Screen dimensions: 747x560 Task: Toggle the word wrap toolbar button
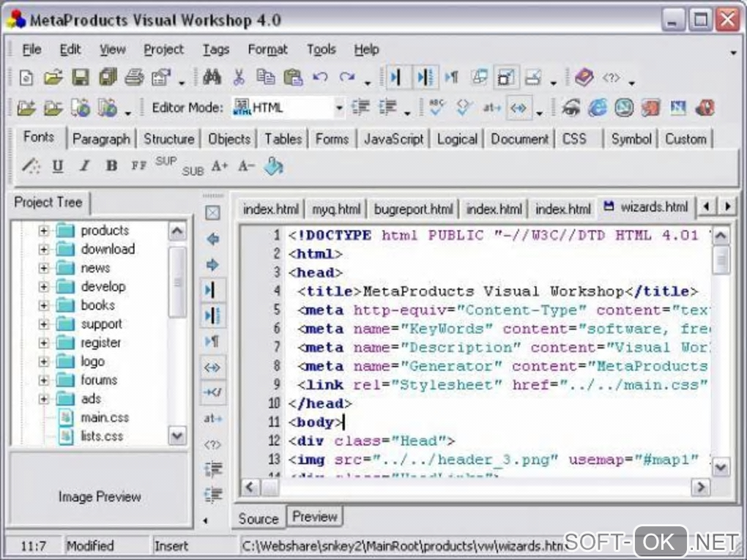396,77
